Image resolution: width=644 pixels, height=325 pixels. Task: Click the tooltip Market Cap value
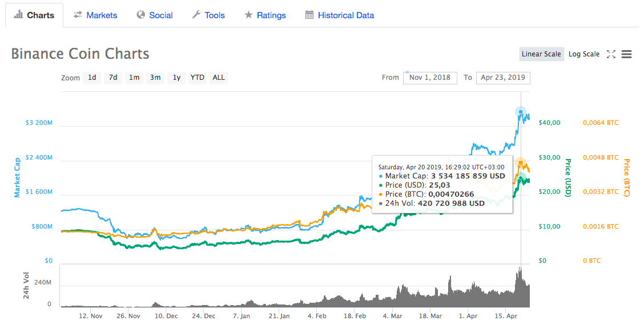(468, 176)
